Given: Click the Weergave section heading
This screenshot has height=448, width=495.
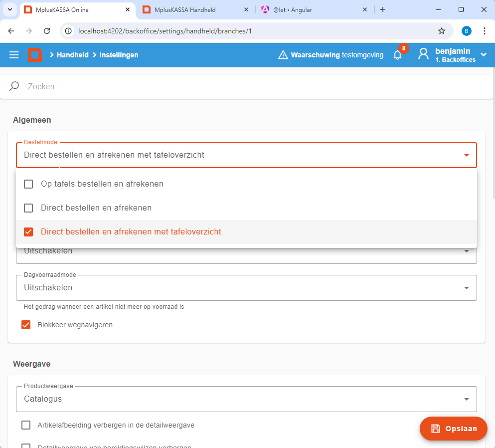Looking at the screenshot, I should pyautogui.click(x=31, y=364).
